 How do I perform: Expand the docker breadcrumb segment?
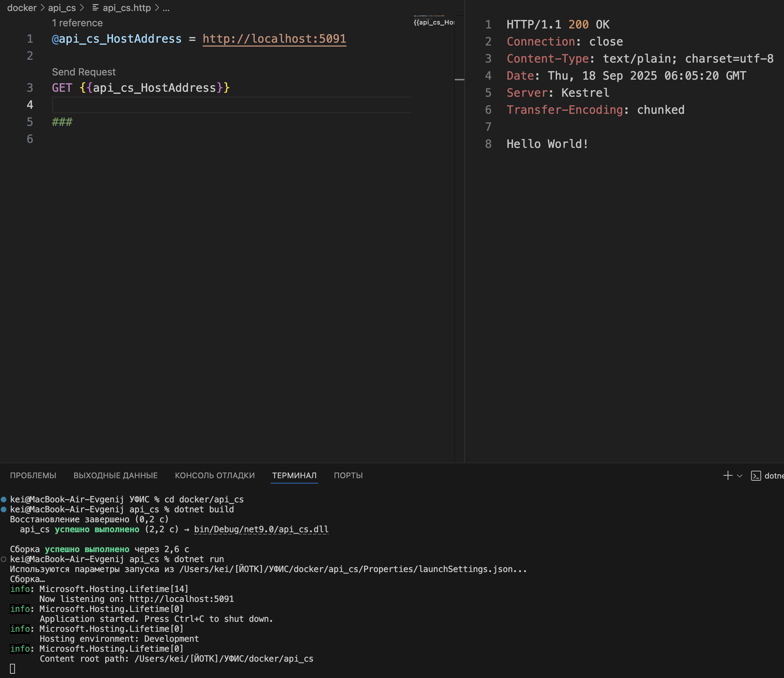22,7
